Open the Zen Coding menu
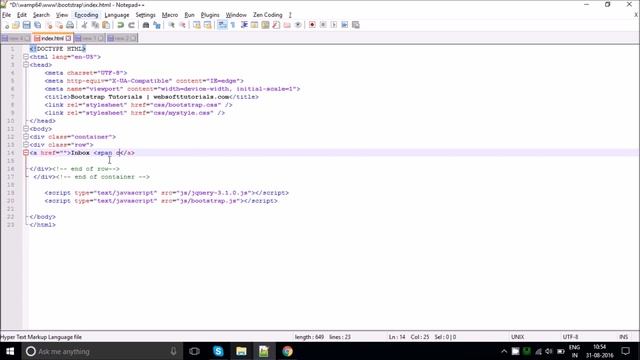The height and width of the screenshot is (360, 640). tap(268, 15)
